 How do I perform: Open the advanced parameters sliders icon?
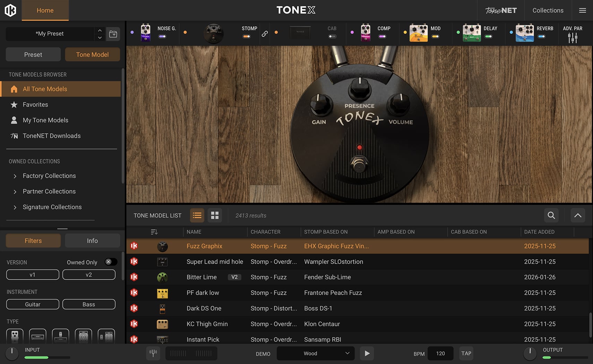tap(573, 38)
